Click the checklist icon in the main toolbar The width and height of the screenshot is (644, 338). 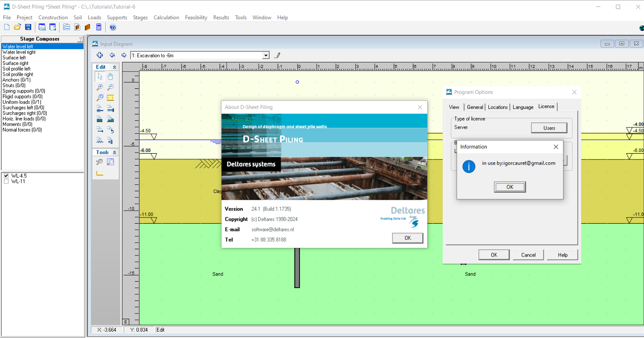(67, 27)
